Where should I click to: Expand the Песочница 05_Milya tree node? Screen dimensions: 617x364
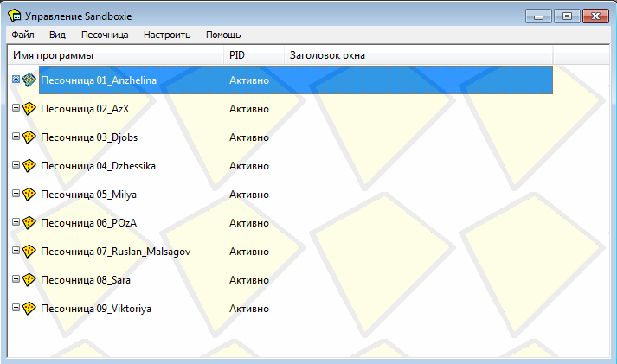[x=16, y=194]
